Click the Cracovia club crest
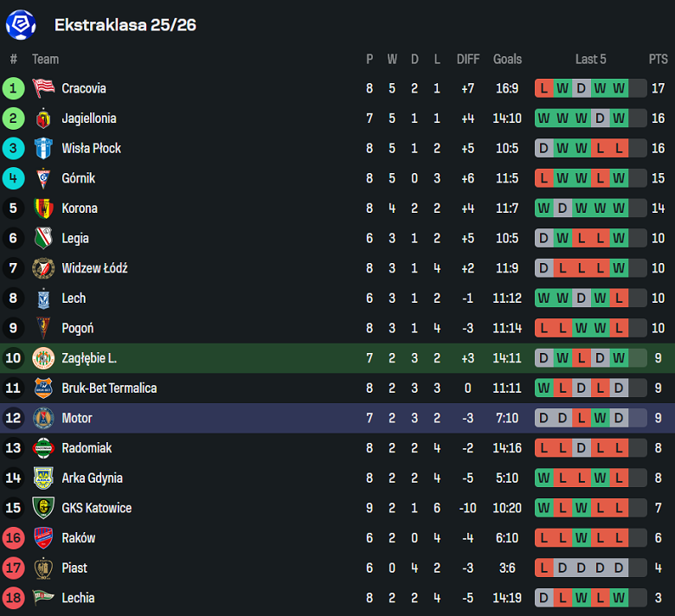675x616 pixels. [x=43, y=88]
